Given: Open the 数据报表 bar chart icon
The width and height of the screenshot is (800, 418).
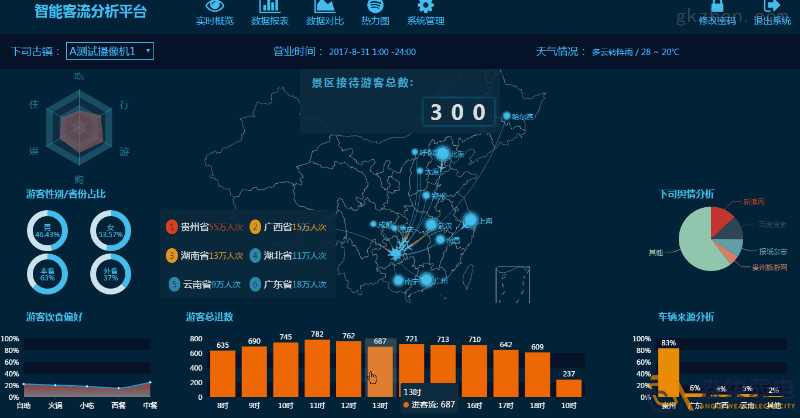Looking at the screenshot, I should point(269,7).
